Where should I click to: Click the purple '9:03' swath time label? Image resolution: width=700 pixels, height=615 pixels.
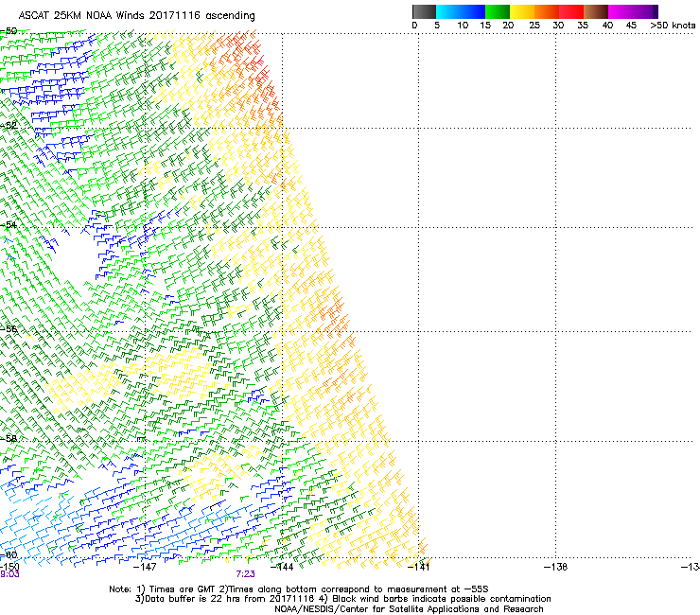coord(9,574)
